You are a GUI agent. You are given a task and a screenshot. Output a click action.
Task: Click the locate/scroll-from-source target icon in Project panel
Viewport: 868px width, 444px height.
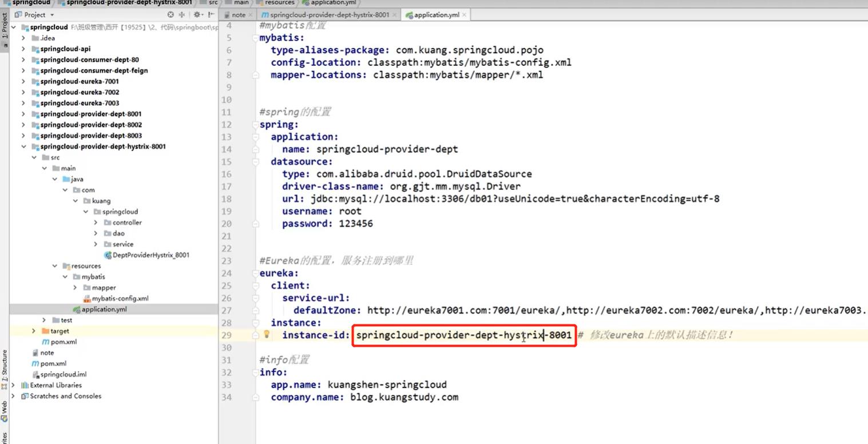pos(171,15)
